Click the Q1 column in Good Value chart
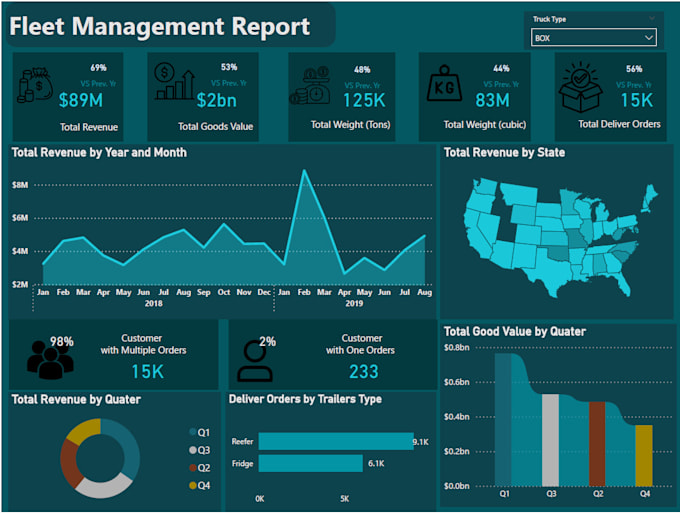Screen dimensions: 680x514 (x=503, y=420)
